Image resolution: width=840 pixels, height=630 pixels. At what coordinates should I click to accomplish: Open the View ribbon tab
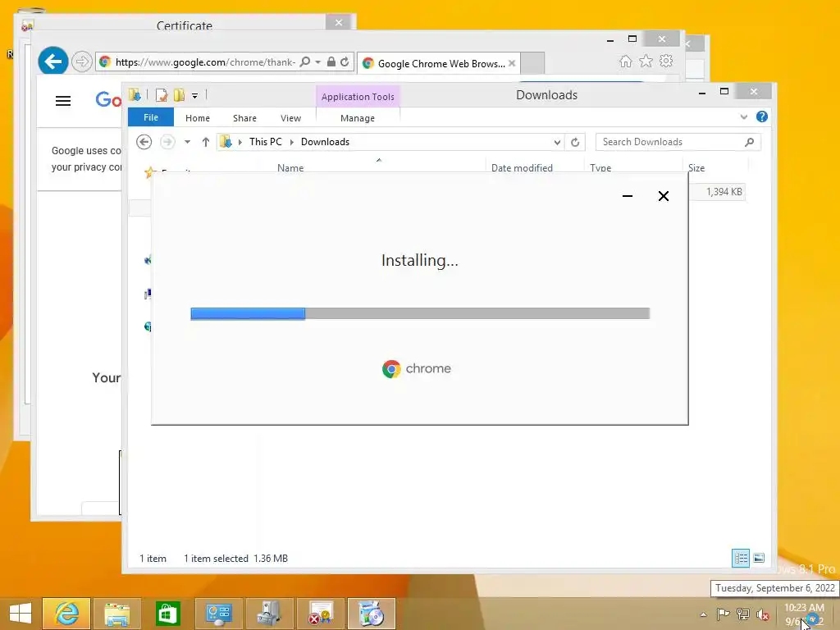[x=290, y=118]
